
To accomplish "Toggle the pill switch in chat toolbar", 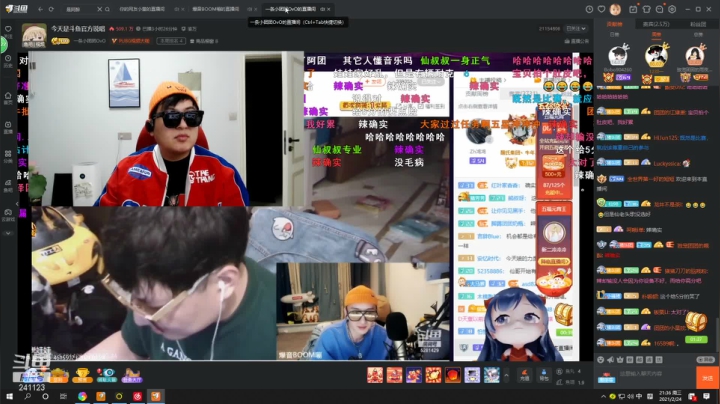I will (x=705, y=359).
